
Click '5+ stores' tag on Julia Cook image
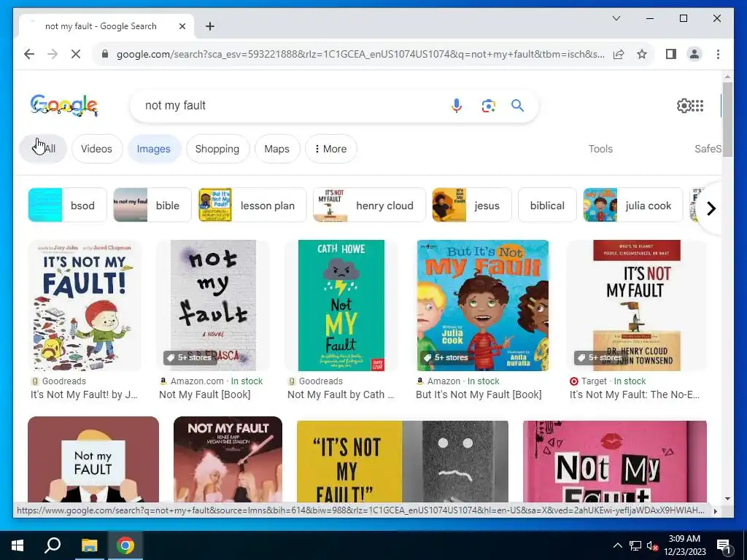point(446,357)
